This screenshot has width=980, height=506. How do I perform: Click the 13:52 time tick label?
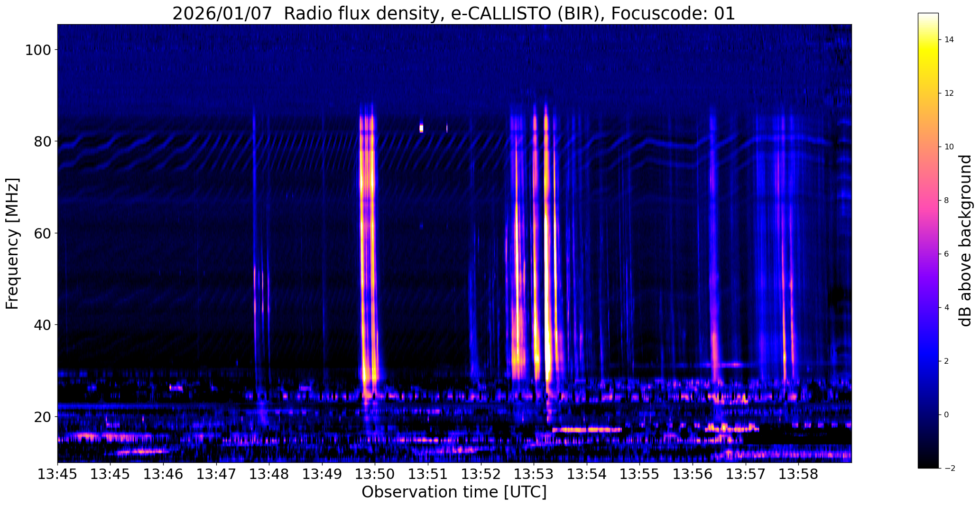point(481,474)
